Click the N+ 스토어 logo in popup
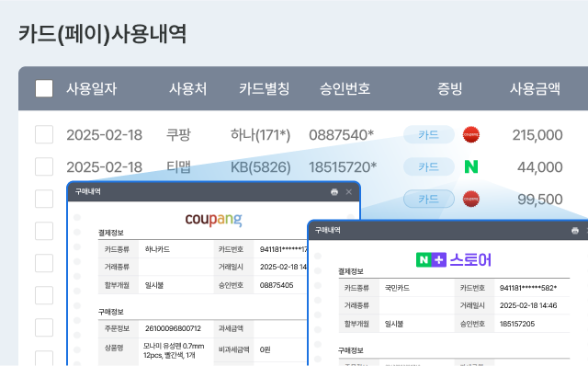The height and width of the screenshot is (366, 588). click(x=454, y=259)
